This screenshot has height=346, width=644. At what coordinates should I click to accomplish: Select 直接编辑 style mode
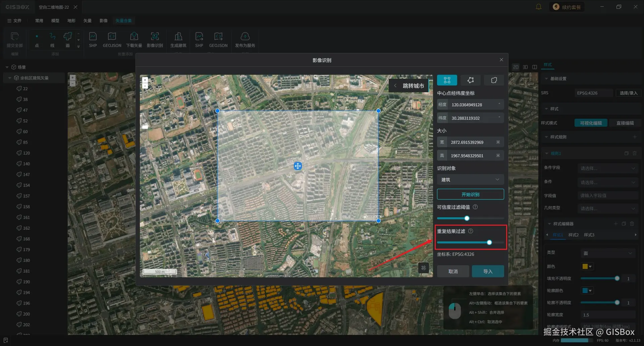tap(625, 123)
